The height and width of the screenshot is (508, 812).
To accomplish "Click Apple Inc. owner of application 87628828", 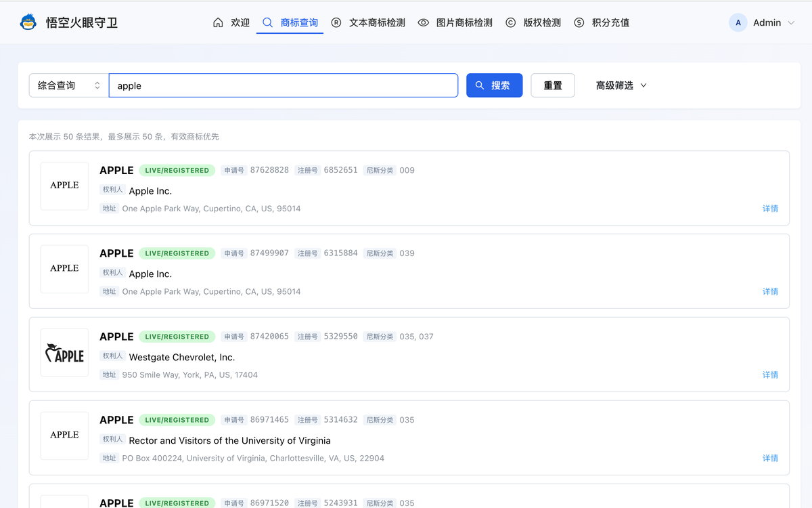I will pos(150,191).
